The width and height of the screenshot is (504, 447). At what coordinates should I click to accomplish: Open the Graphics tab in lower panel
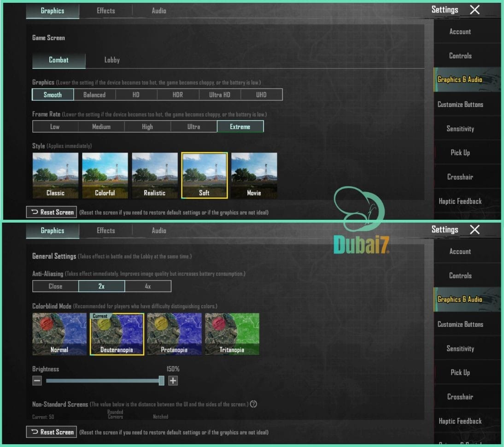coord(53,230)
